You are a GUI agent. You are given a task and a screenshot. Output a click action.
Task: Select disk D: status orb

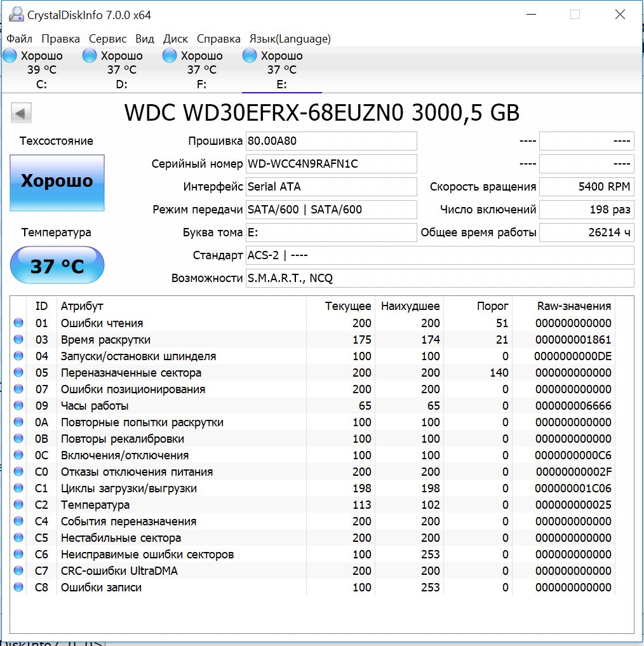click(90, 56)
